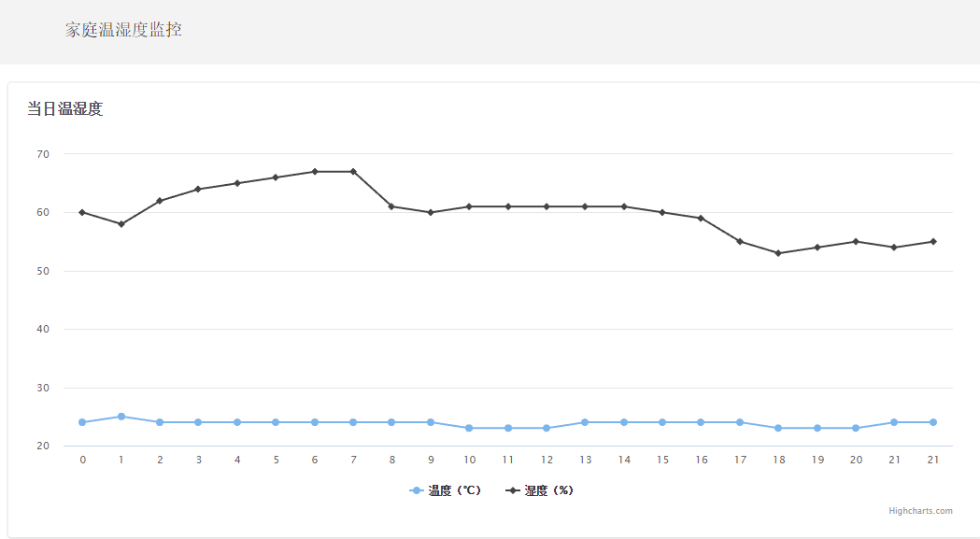Select the humidity point at hour 16
980x539 pixels.
[701, 219]
